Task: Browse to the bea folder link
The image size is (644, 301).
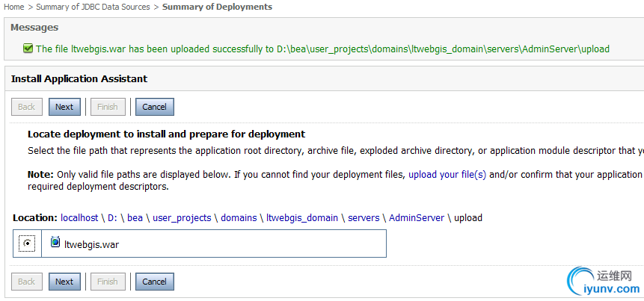Action: (135, 218)
